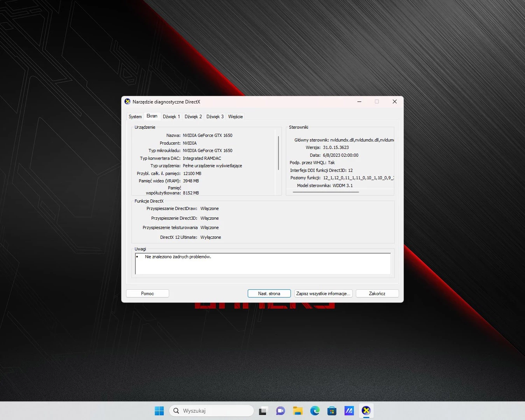525x420 pixels.
Task: Launch the Chat app from taskbar
Action: 280,411
